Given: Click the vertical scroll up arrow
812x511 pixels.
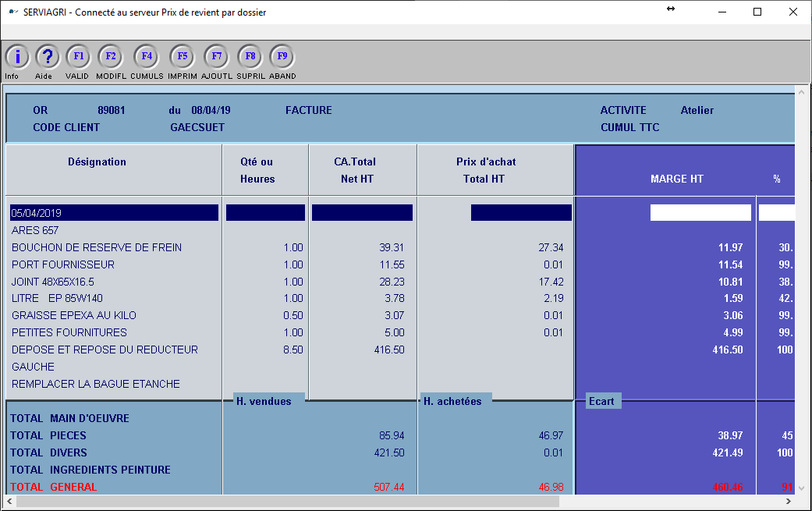Looking at the screenshot, I should 802,92.
